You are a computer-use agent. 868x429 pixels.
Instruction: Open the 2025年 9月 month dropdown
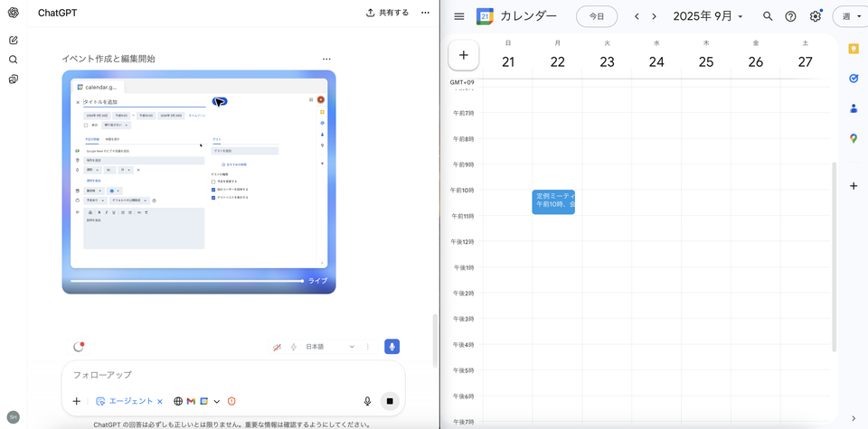pos(708,16)
